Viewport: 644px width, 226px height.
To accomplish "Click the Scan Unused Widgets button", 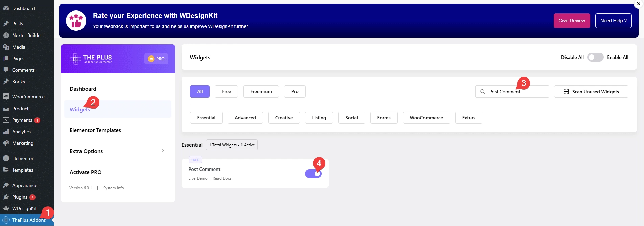I will pyautogui.click(x=591, y=92).
